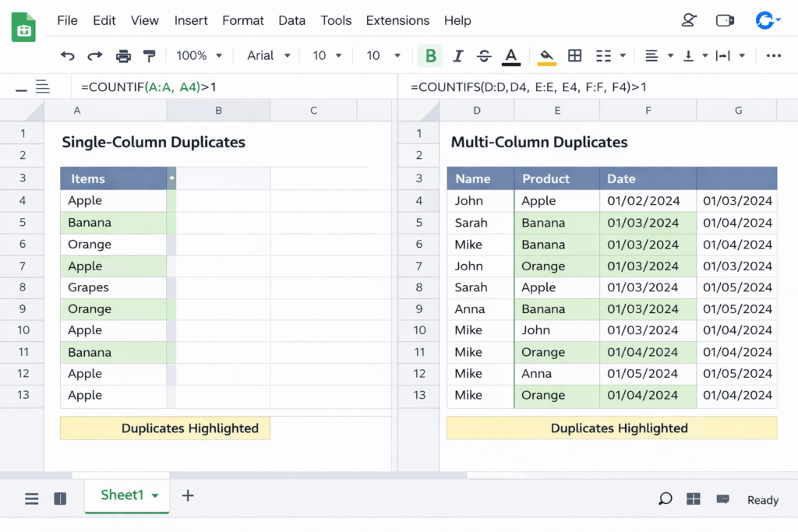This screenshot has height=532, width=798.
Task: Click the undo arrow icon
Action: (68, 55)
